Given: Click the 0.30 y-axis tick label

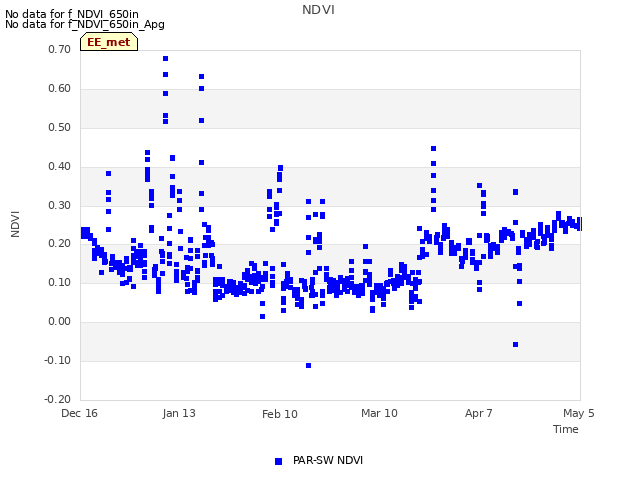Looking at the screenshot, I should pyautogui.click(x=60, y=205).
